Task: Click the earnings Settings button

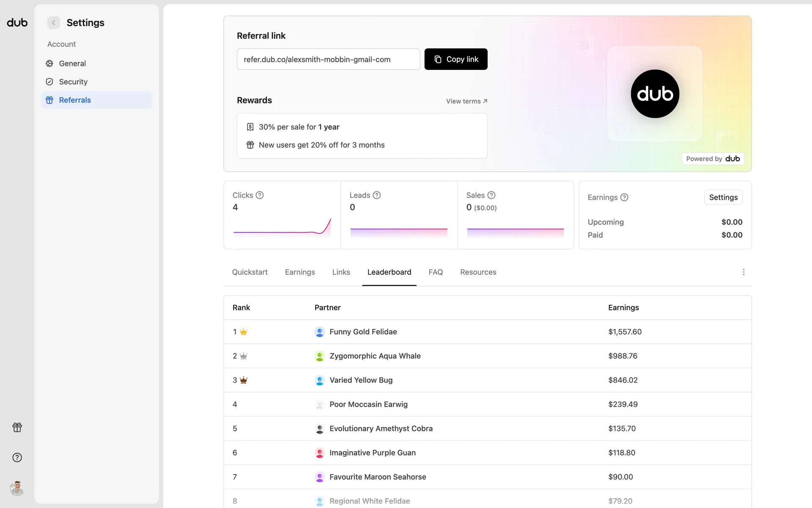Action: (723, 197)
